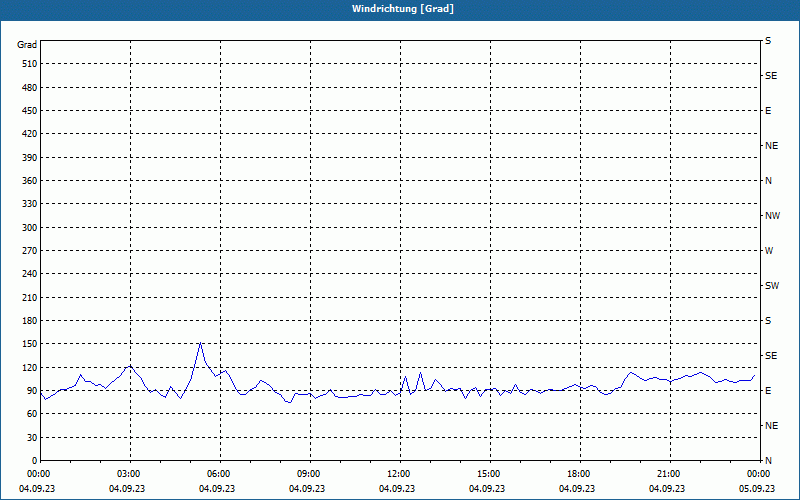Click the 60 y-axis value
The image size is (800, 500).
(x=32, y=414)
